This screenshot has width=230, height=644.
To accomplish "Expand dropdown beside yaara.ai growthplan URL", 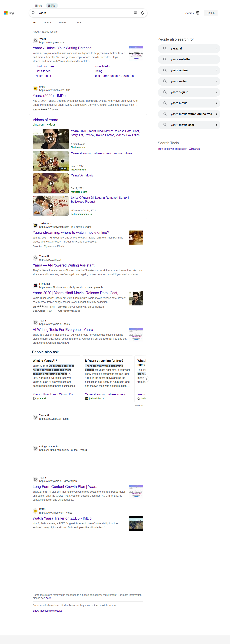I will 78,481.
